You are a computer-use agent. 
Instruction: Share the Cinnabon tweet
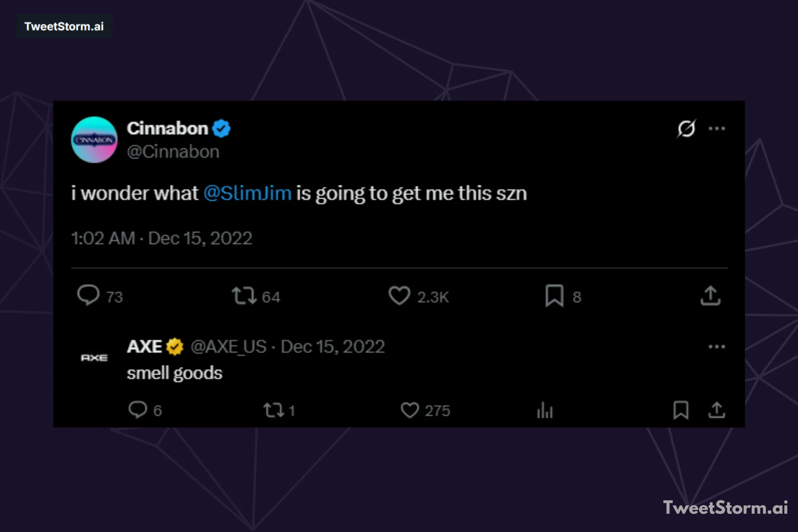pos(711,295)
